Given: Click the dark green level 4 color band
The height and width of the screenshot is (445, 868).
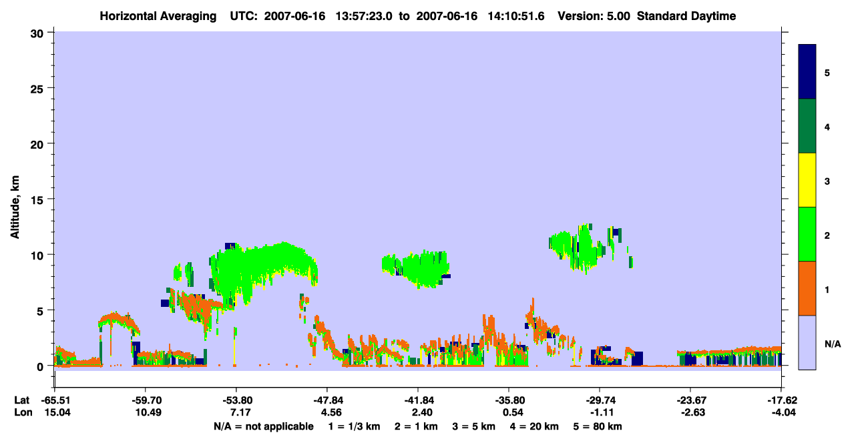Looking at the screenshot, I should [x=808, y=126].
